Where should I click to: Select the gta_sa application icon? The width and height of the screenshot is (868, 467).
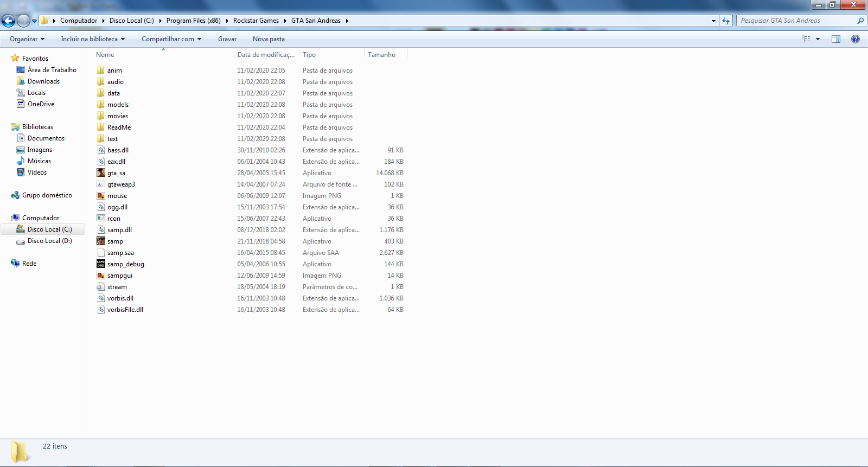pyautogui.click(x=101, y=172)
